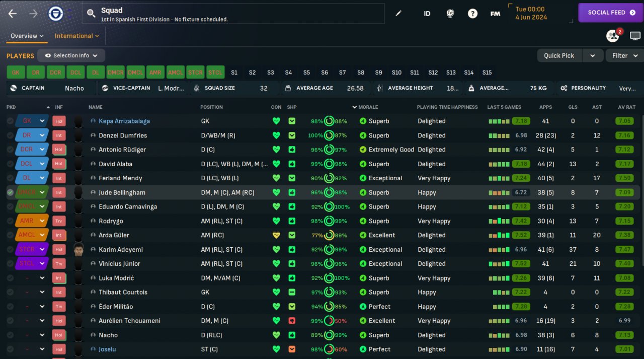Image resolution: width=644 pixels, height=359 pixels.
Task: Open the ID icon in the top bar
Action: click(x=427, y=14)
